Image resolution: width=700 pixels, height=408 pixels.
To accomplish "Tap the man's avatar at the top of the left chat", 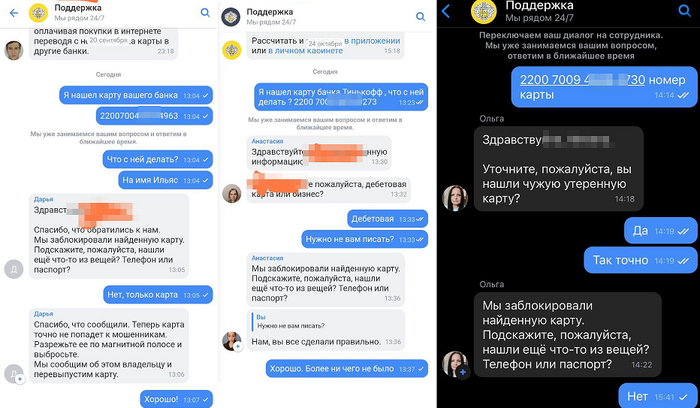I will click(x=14, y=50).
